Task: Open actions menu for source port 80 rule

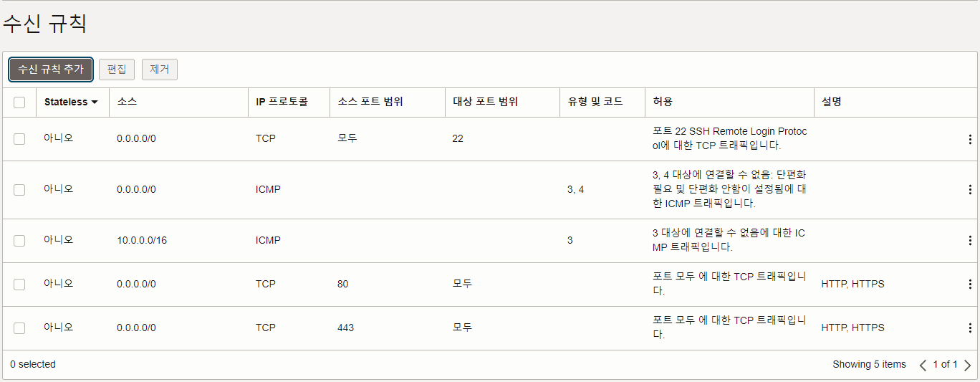Action: [x=970, y=285]
